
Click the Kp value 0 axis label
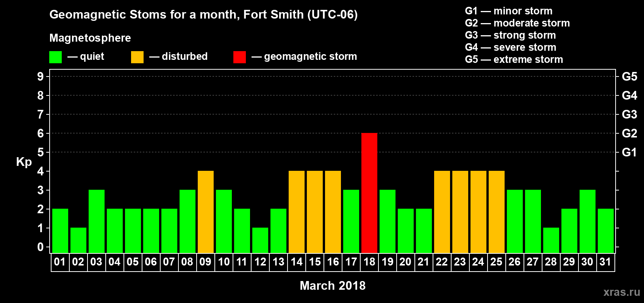pyautogui.click(x=41, y=247)
